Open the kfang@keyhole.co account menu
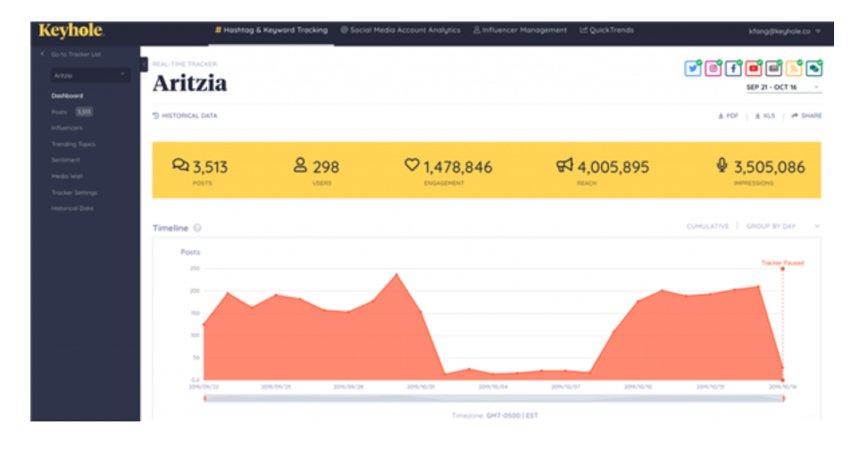This screenshot has width=868, height=450. click(784, 31)
